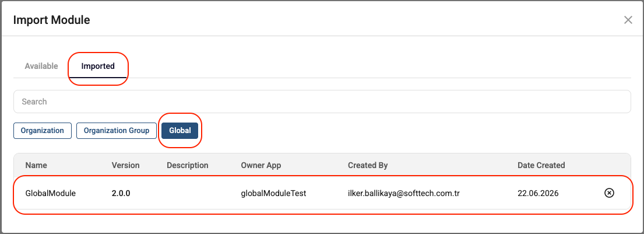Switch to the Available tab
The height and width of the screenshot is (234, 644).
(x=41, y=66)
